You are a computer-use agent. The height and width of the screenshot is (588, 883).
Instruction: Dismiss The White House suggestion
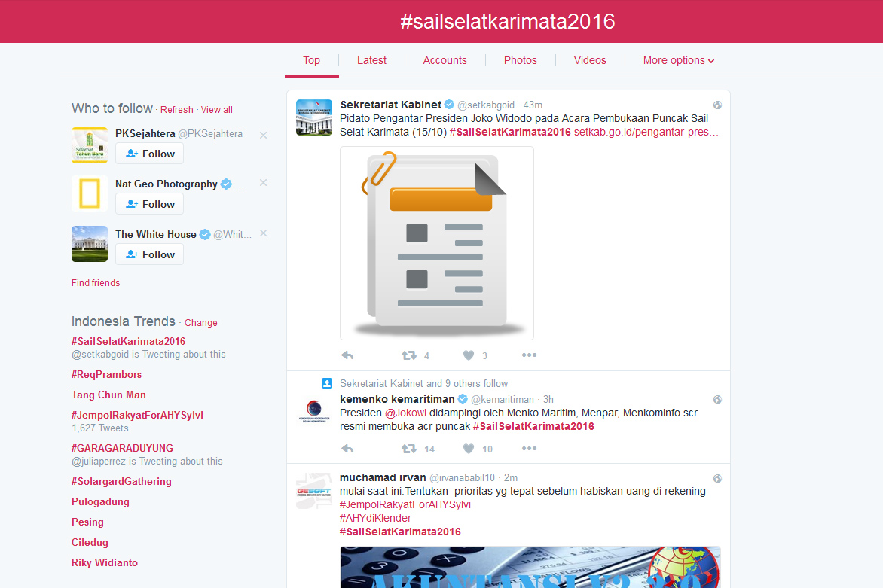263,233
